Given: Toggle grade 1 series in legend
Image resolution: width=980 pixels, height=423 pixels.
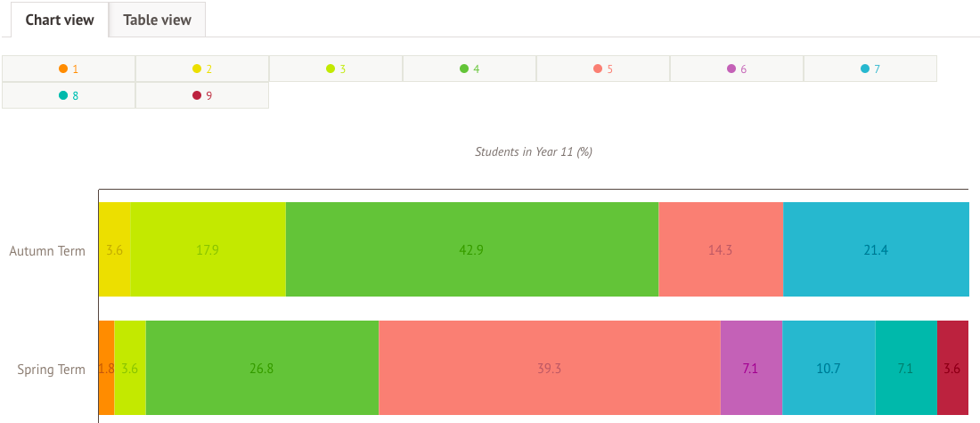Looking at the screenshot, I should point(69,69).
